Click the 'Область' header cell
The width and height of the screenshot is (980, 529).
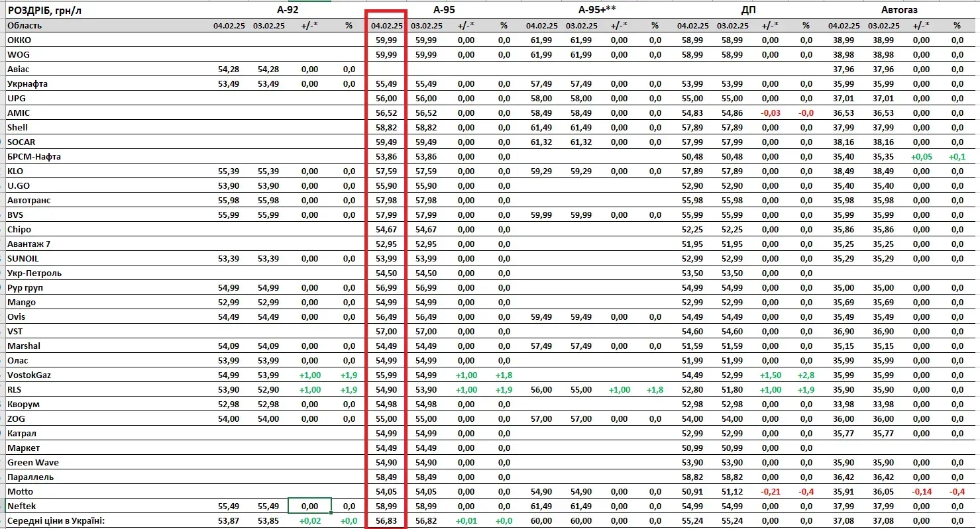[25, 25]
